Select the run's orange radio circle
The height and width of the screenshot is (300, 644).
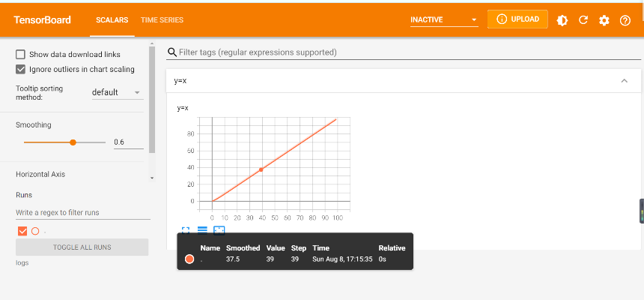coord(35,231)
